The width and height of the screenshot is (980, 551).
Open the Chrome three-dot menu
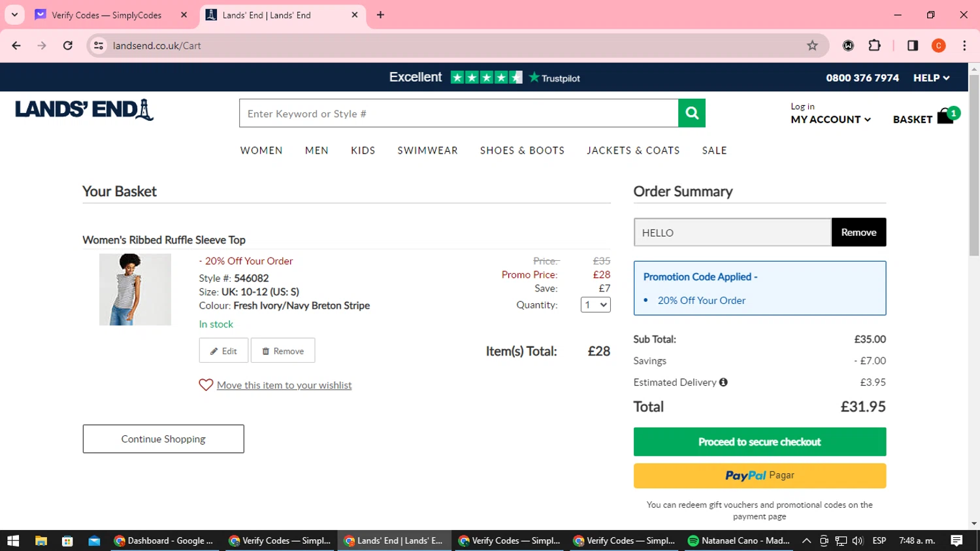(x=964, y=45)
